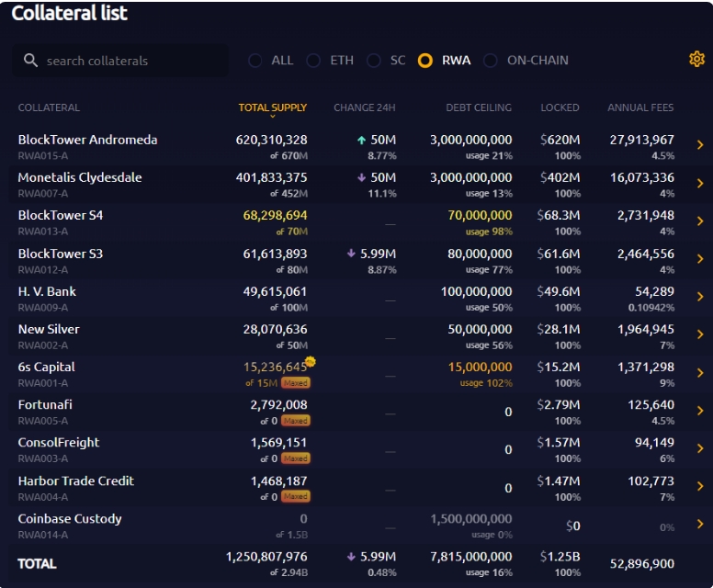
Task: Select the ALL filter radio
Action: click(255, 61)
